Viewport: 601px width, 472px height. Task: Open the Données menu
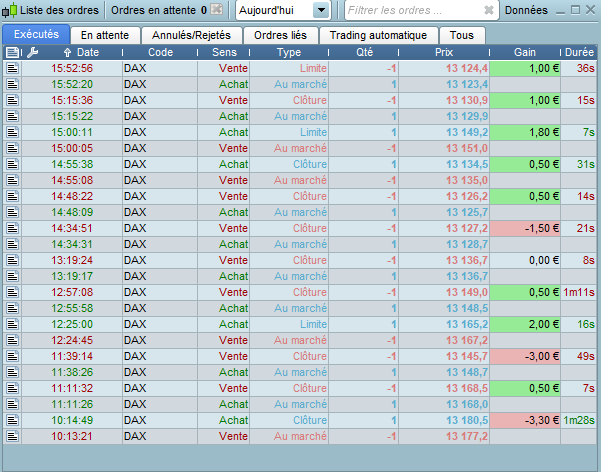point(526,11)
